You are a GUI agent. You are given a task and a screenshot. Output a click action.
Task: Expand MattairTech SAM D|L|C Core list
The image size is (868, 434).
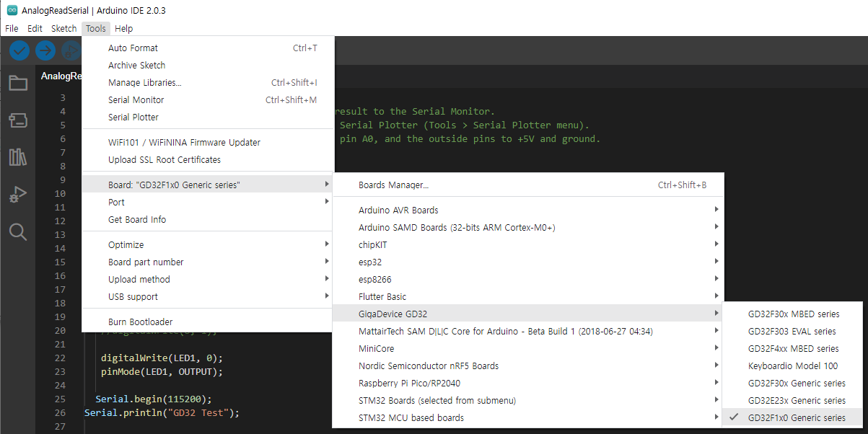pos(527,332)
